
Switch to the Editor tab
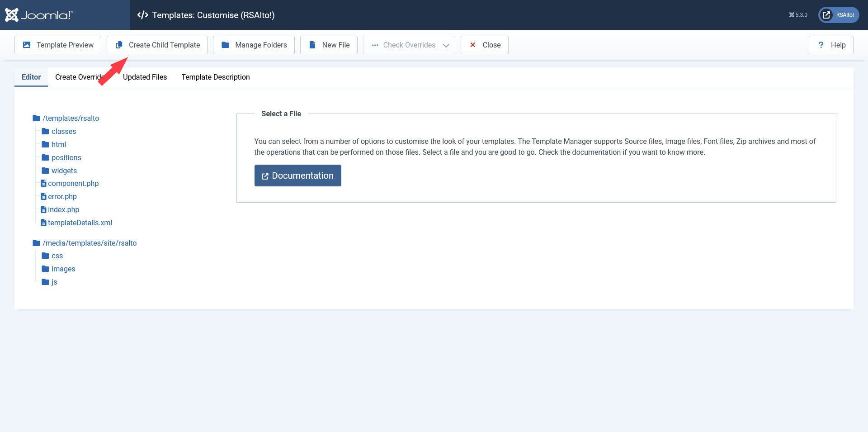tap(31, 77)
